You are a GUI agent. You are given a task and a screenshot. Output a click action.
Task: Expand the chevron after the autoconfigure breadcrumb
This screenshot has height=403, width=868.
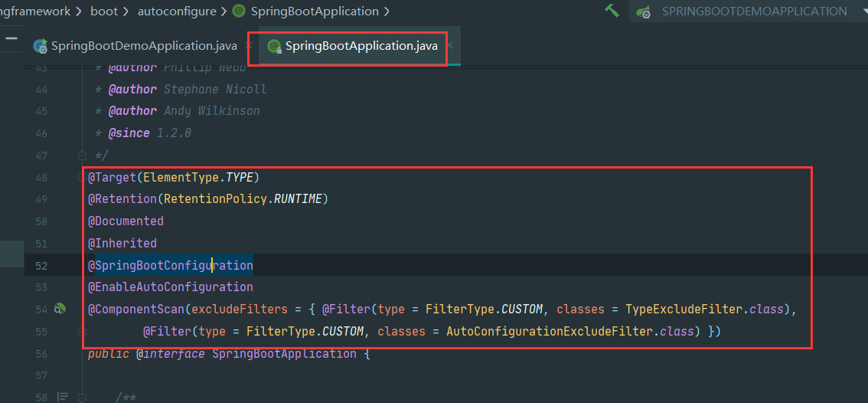[224, 11]
